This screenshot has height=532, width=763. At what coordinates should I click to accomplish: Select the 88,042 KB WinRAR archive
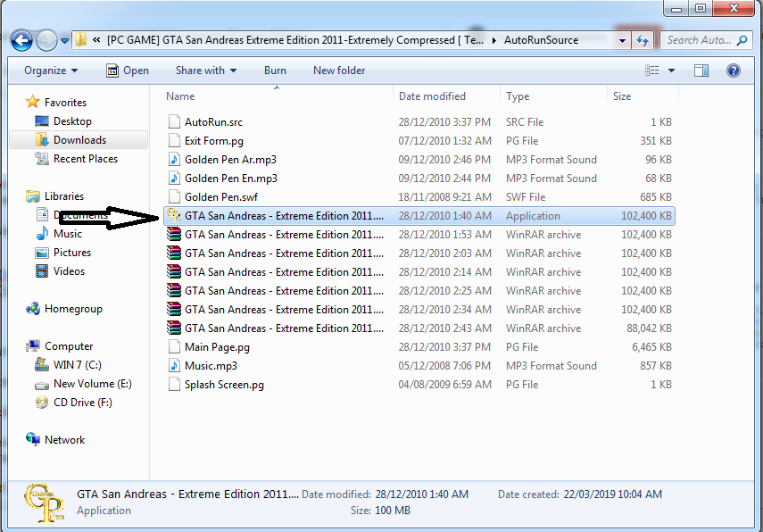pyautogui.click(x=419, y=328)
